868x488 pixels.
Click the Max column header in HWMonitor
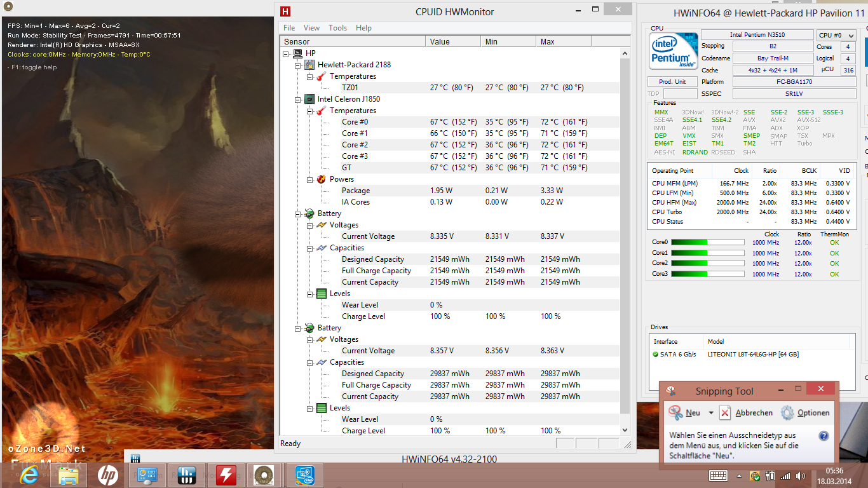[564, 41]
